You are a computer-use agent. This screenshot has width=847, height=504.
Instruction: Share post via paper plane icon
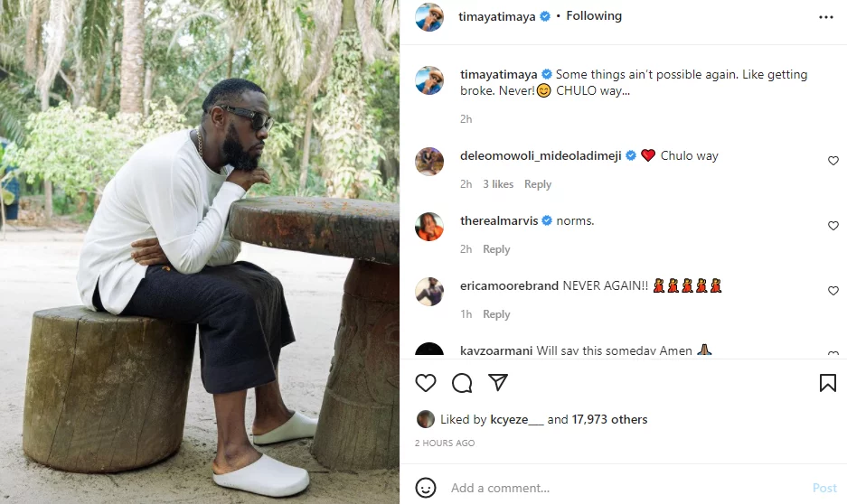point(498,383)
